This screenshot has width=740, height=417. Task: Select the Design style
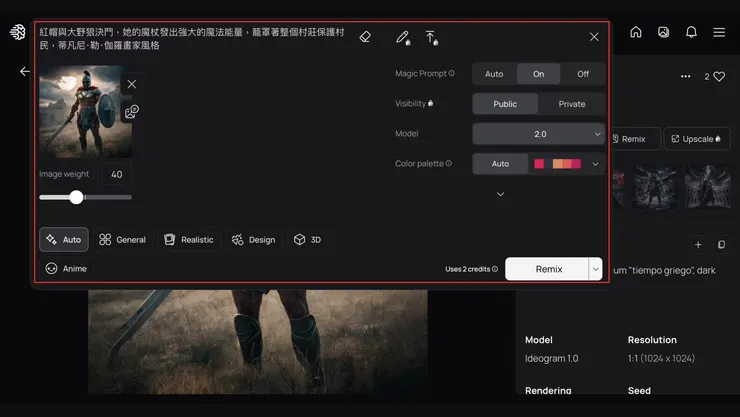[253, 240]
